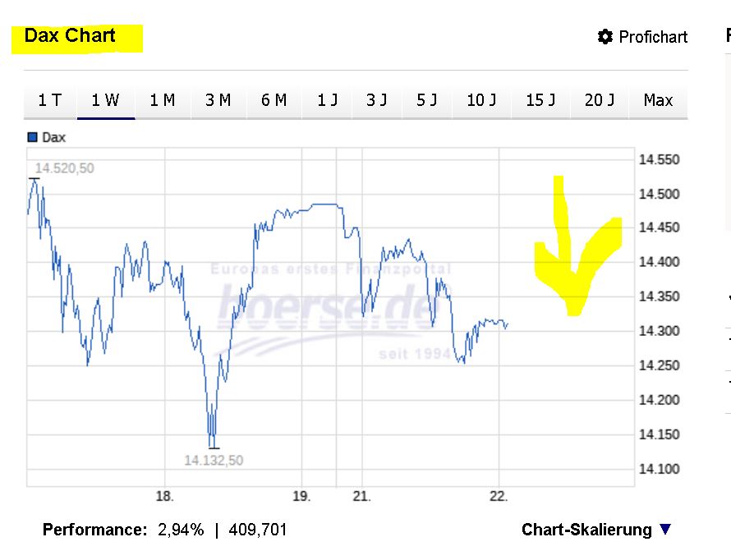
Task: Select the 1 W time range tab
Action: point(106,100)
